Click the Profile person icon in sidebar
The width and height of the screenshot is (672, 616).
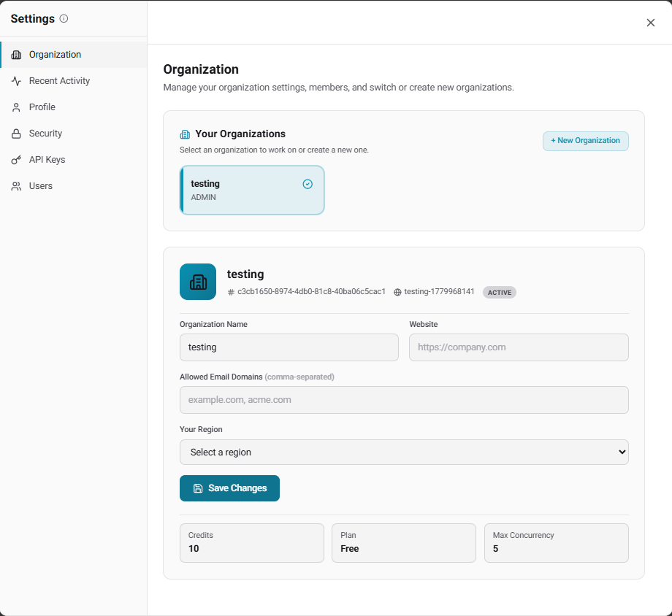click(x=16, y=107)
